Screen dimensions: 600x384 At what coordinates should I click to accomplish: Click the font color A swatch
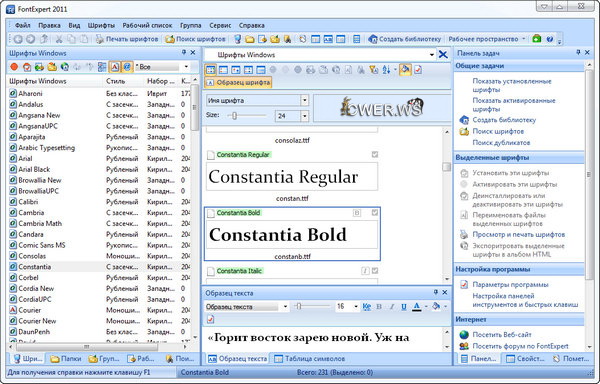(417, 307)
